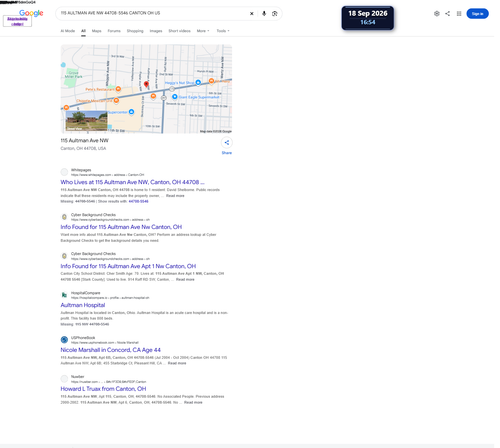500x448 pixels.
Task: Click the red location pin on the map
Action: pos(146,84)
